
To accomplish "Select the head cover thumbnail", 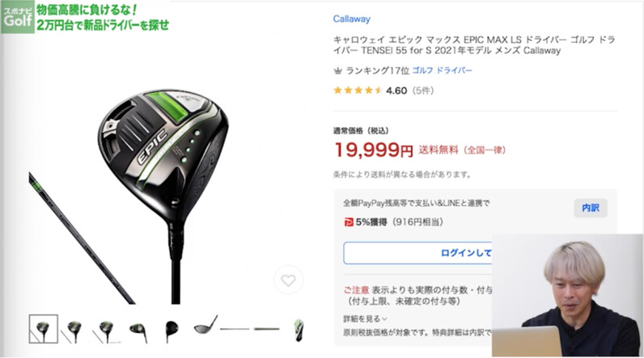I will pyautogui.click(x=299, y=330).
